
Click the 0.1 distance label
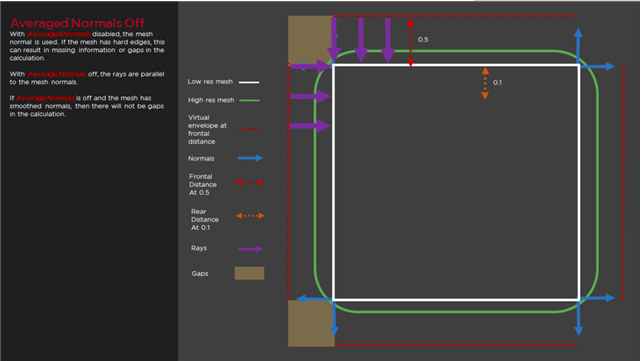point(497,83)
